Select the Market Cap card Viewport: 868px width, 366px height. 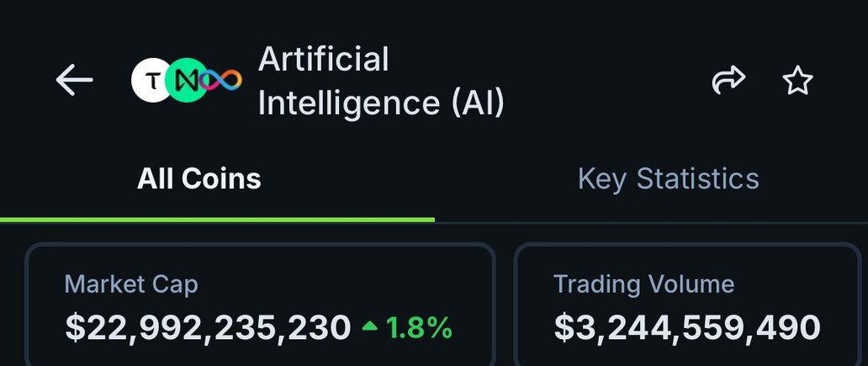(259, 305)
